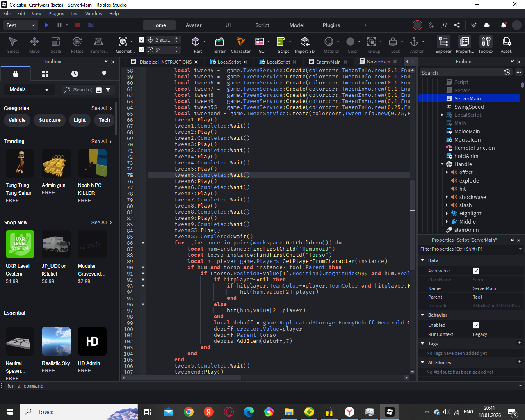Select the Rotate tool
Image resolution: width=525 pixels, height=420 pixels.
pos(77,42)
